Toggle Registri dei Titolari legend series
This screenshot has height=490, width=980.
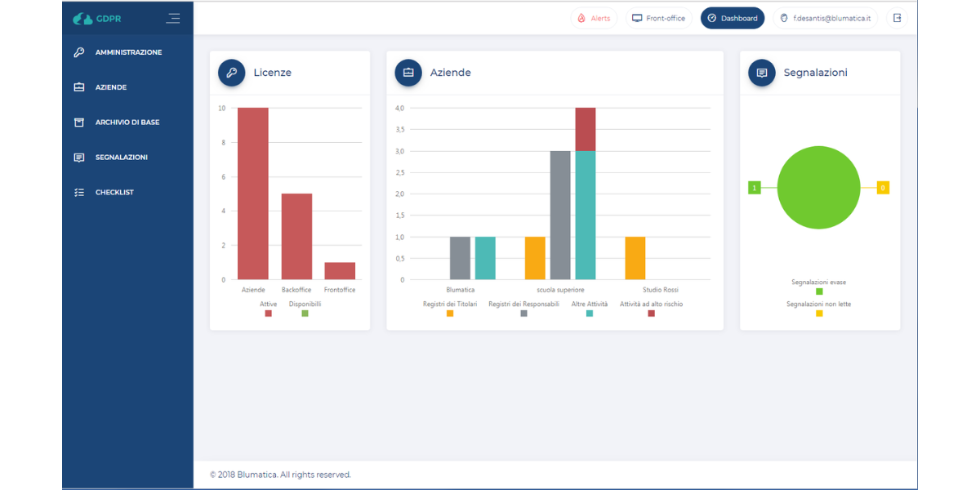pos(450,314)
